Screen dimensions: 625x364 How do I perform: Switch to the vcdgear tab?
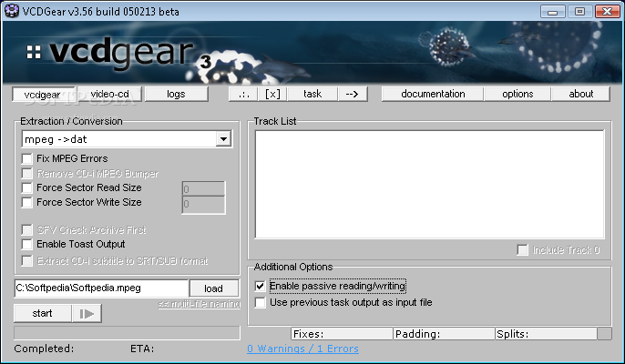(43, 95)
